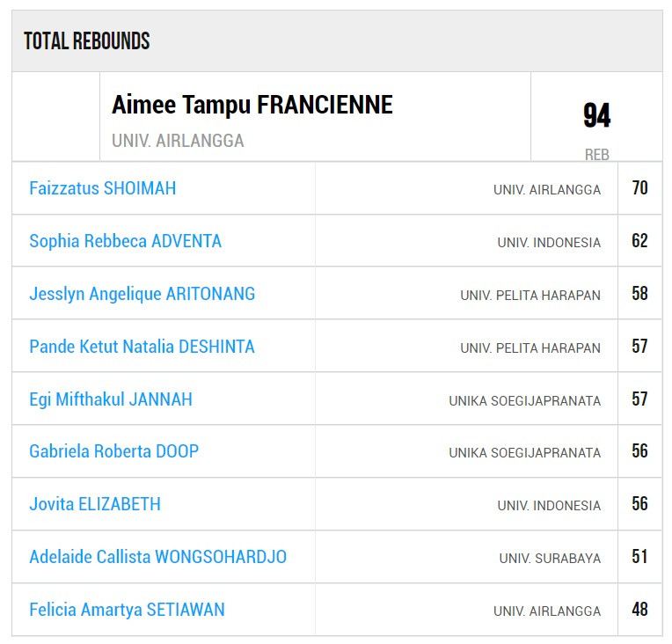The width and height of the screenshot is (672, 644).
Task: Open Jovita ELIZABETH player page
Action: pyautogui.click(x=94, y=504)
